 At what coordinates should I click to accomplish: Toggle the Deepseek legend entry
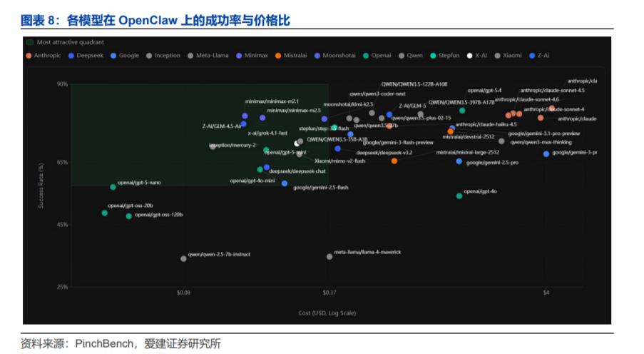coord(86,56)
